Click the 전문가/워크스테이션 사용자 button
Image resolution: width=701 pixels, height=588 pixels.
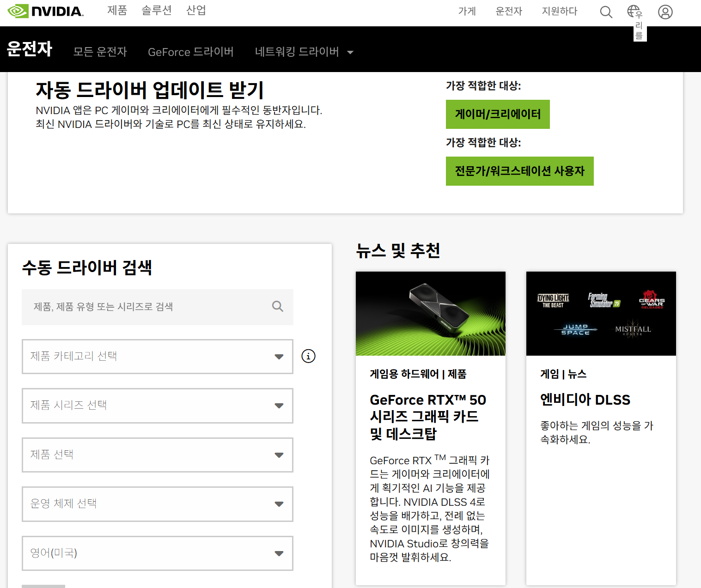pyautogui.click(x=519, y=171)
